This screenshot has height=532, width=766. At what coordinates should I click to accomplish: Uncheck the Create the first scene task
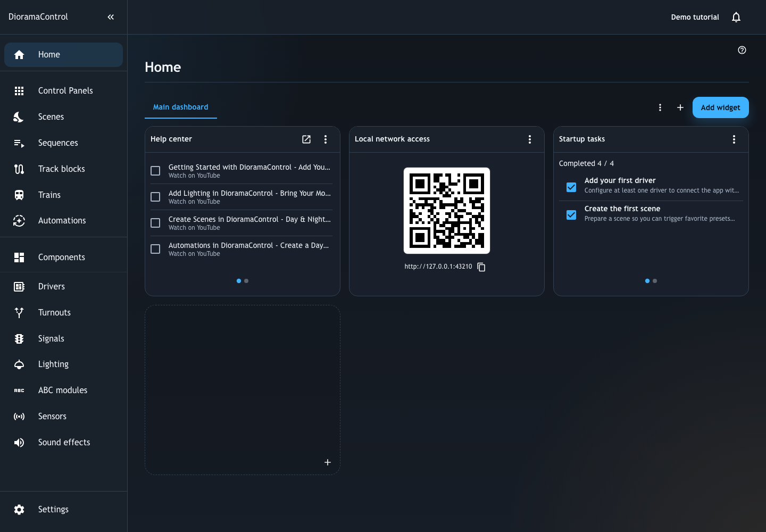(x=571, y=215)
